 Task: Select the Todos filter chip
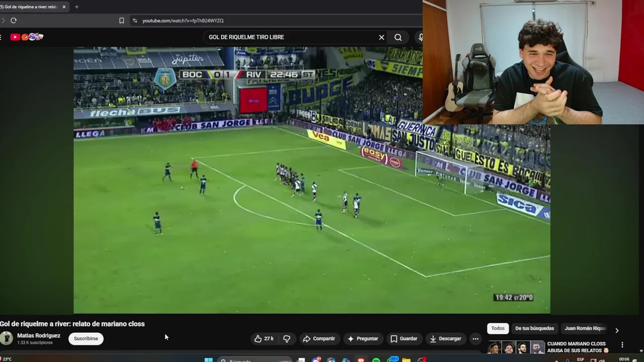(x=498, y=328)
